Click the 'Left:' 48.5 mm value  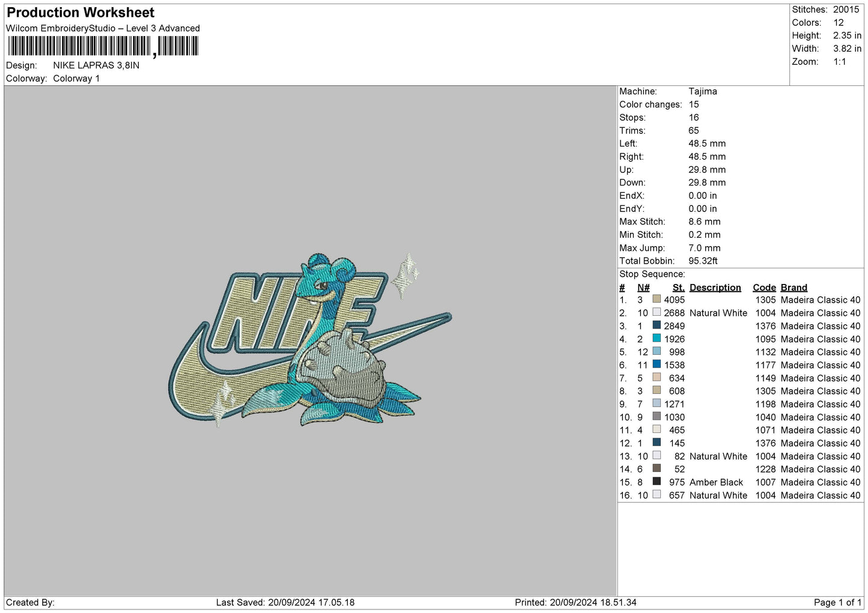click(x=707, y=143)
